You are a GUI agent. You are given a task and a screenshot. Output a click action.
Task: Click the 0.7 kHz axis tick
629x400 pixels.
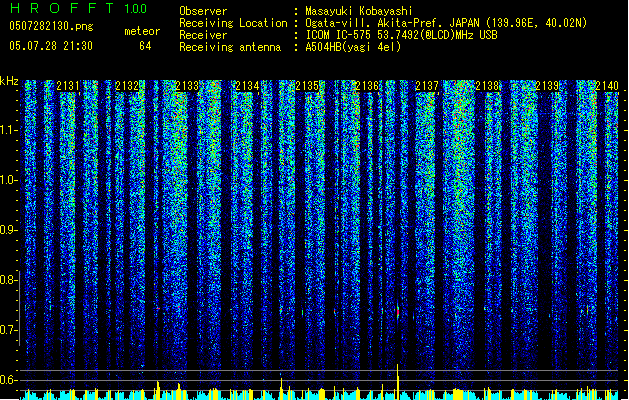tap(8, 330)
